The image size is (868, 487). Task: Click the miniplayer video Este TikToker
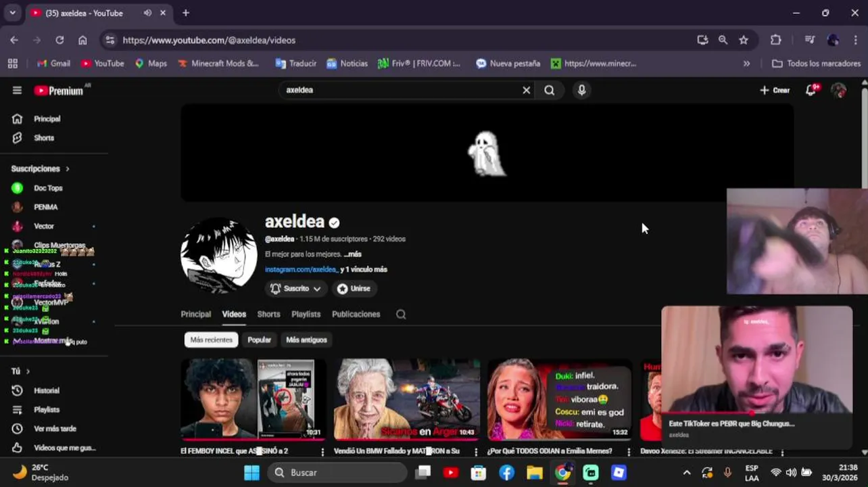pos(757,360)
